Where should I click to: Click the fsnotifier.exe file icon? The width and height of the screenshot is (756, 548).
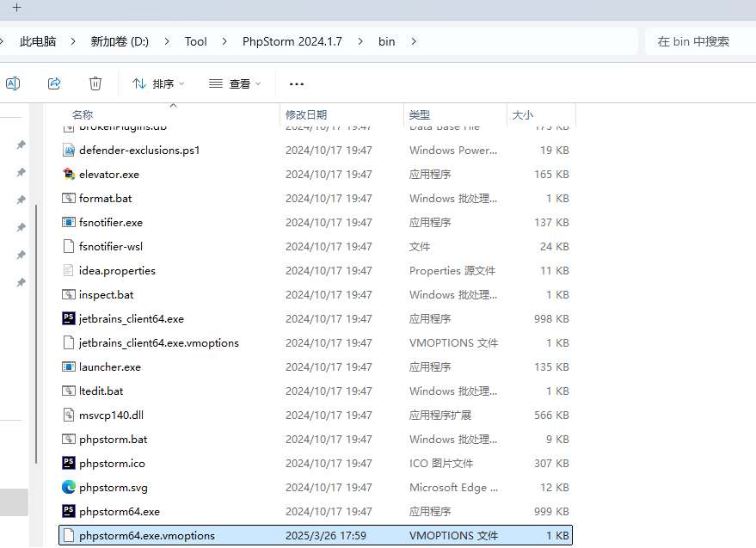tap(69, 223)
